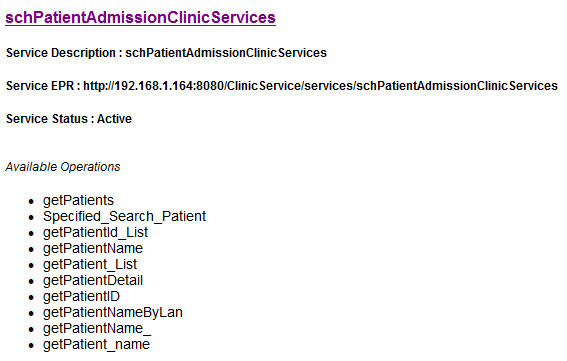Screen dimensions: 567x361
Task: Click the bullet beside Specified_Search_Patient
Action: point(31,217)
